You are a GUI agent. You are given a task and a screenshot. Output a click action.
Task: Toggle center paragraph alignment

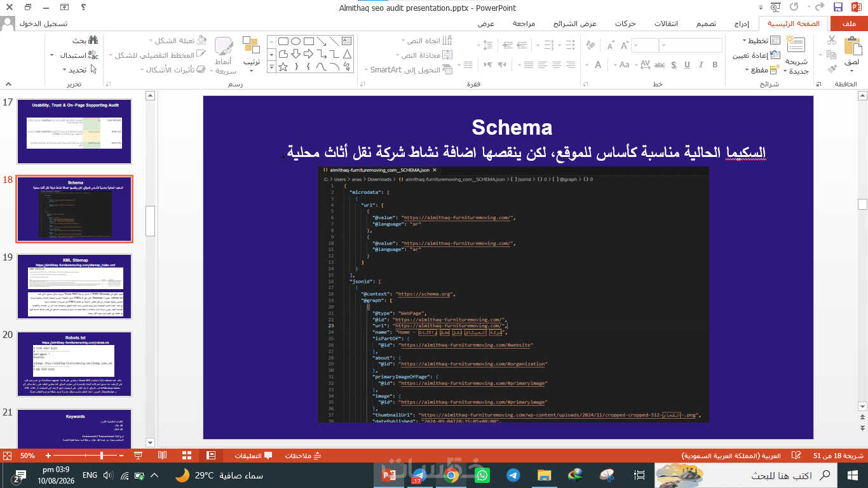pos(557,64)
